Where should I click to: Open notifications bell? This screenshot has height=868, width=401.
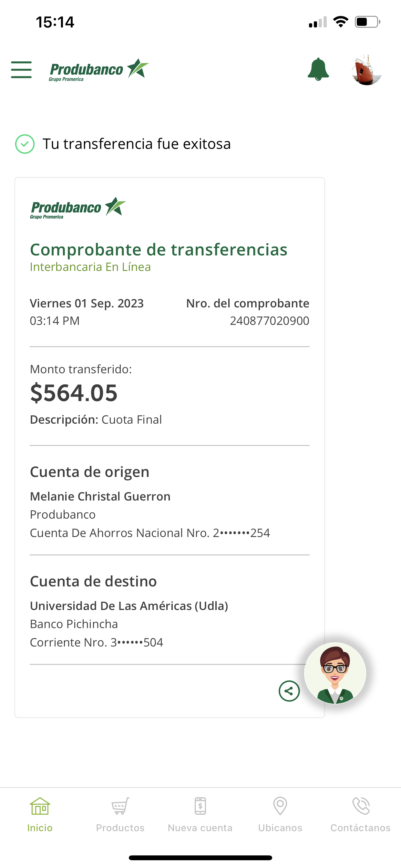tap(318, 70)
